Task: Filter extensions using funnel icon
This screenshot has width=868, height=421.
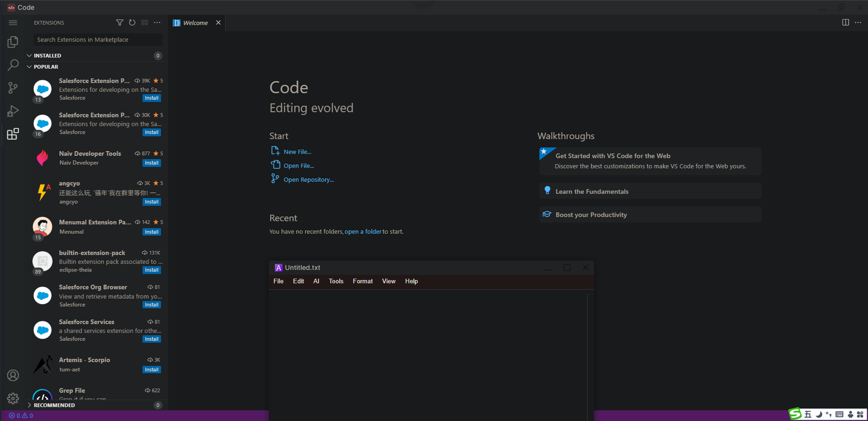Action: [x=119, y=23]
